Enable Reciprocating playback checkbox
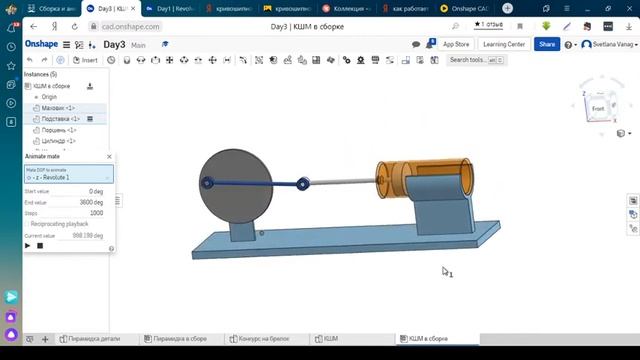 coord(27,224)
